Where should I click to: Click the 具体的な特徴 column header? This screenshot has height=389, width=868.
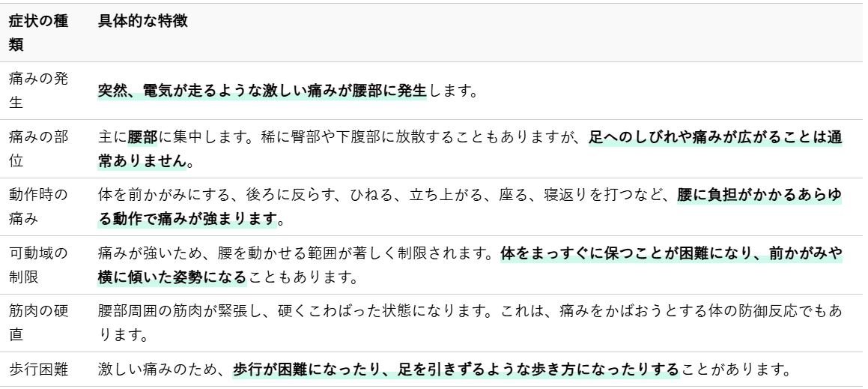coord(142,22)
